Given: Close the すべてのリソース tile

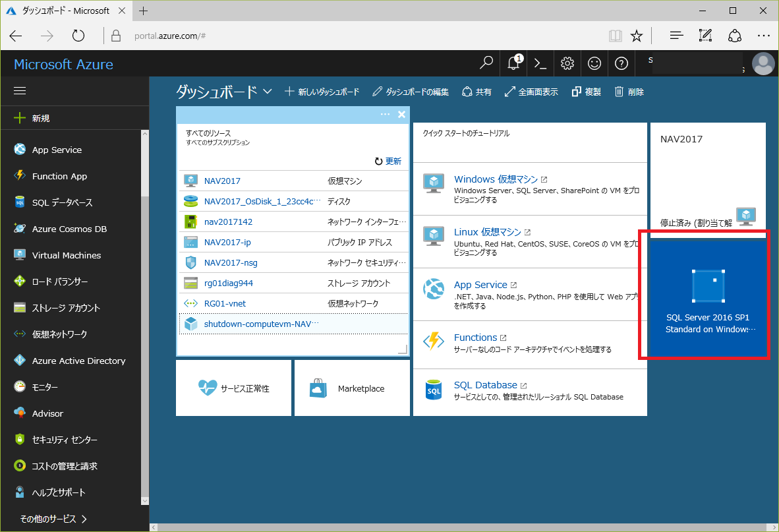Looking at the screenshot, I should pos(401,114).
